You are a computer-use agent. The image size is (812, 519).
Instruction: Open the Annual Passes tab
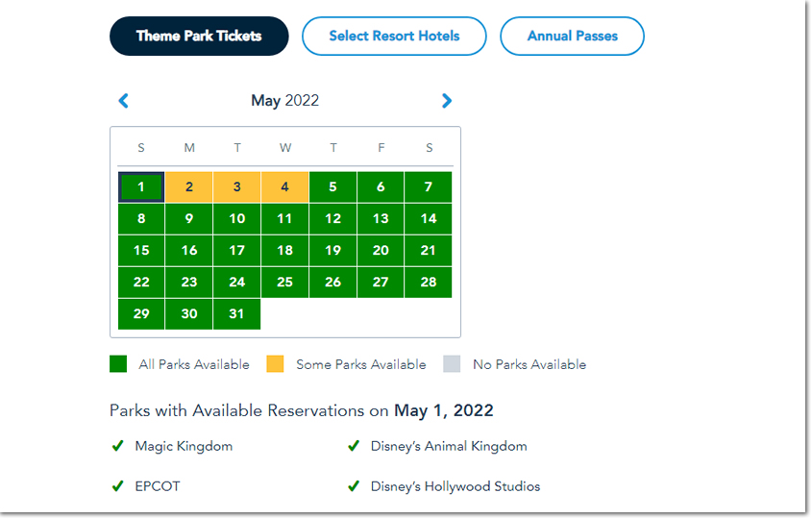[572, 36]
